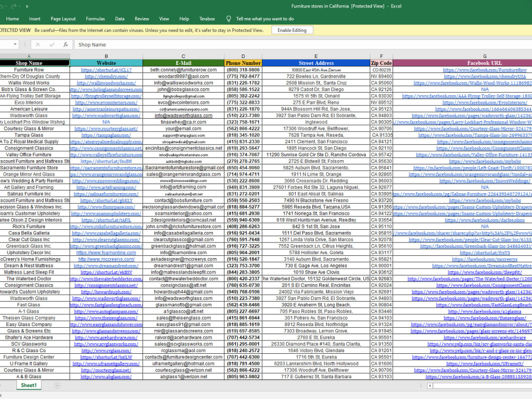Click the A & B Glass cell
532x399 pixels.
(x=29, y=377)
